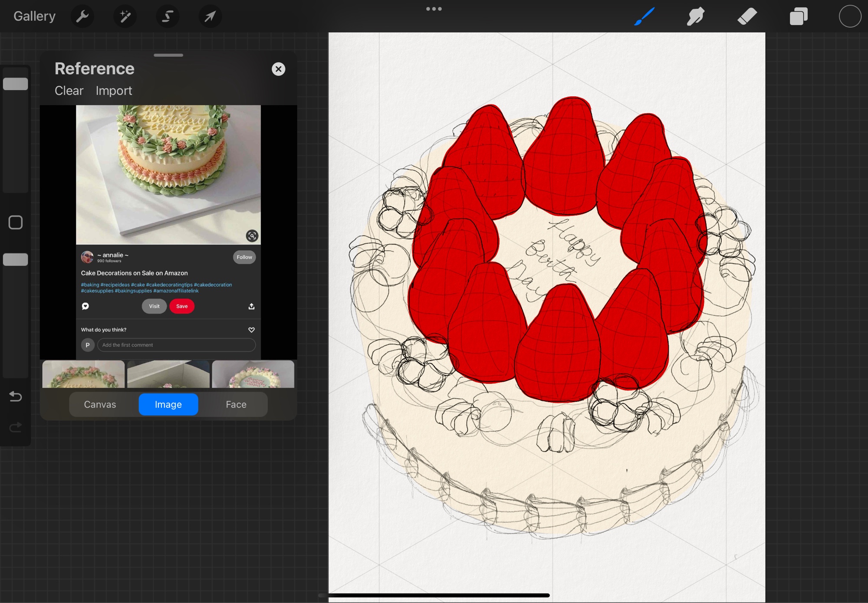Switch Reference source to Canvas

pyautogui.click(x=100, y=404)
